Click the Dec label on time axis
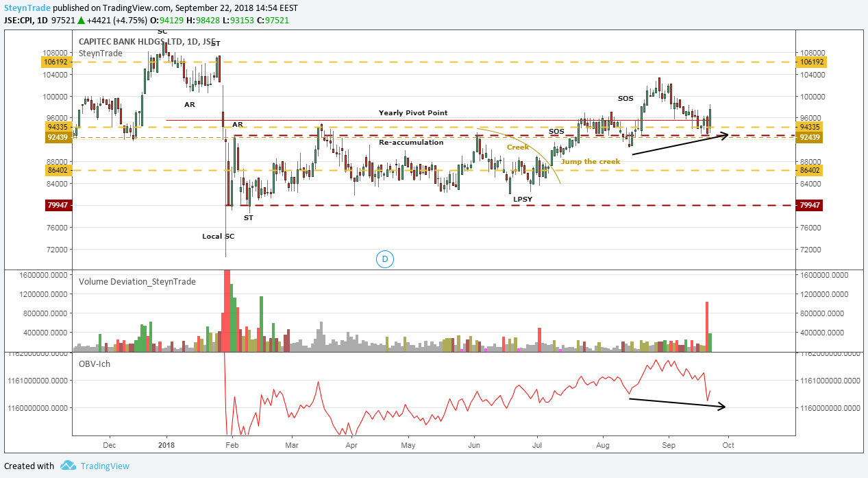The width and height of the screenshot is (868, 478). (110, 444)
